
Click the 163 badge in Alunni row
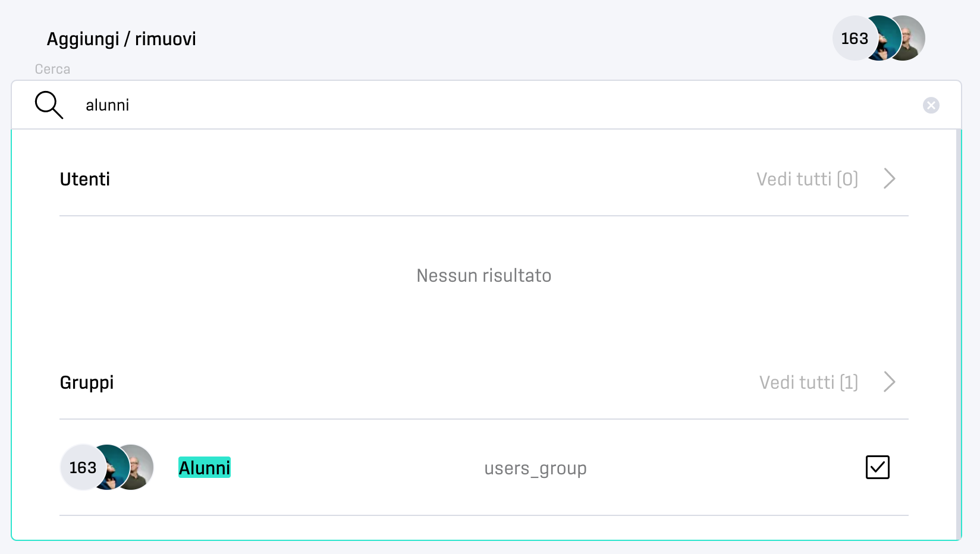tap(82, 467)
